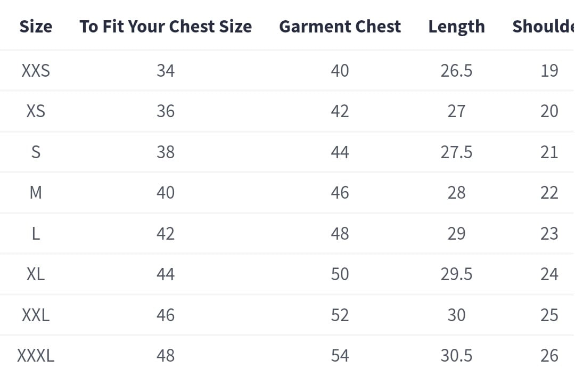The height and width of the screenshot is (392, 575).
Task: Select the L size row label
Action: tap(36, 233)
